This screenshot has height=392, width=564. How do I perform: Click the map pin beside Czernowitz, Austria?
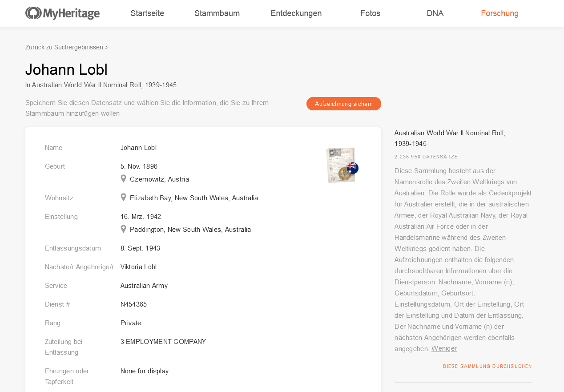coord(124,179)
